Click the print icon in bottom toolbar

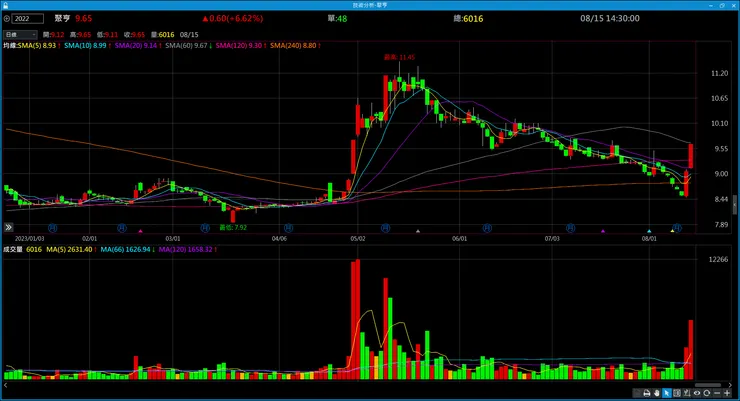point(647,393)
